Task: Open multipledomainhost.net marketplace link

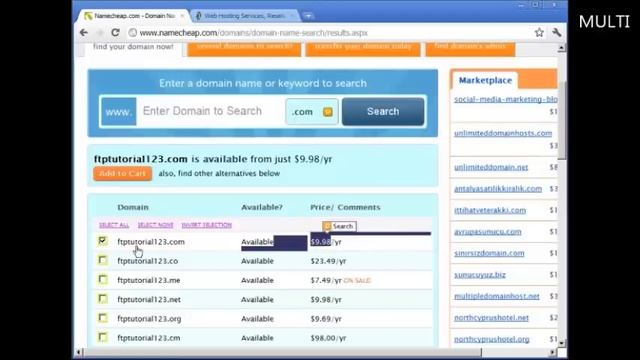Action: 497,296
